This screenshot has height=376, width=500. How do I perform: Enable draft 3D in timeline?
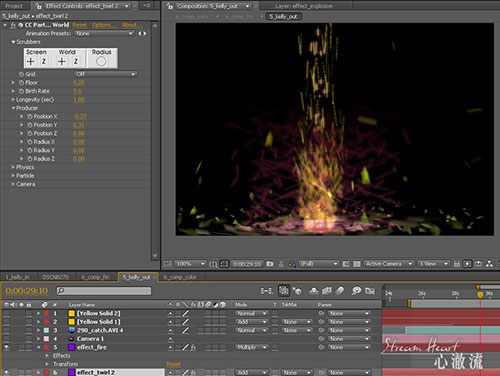click(297, 291)
